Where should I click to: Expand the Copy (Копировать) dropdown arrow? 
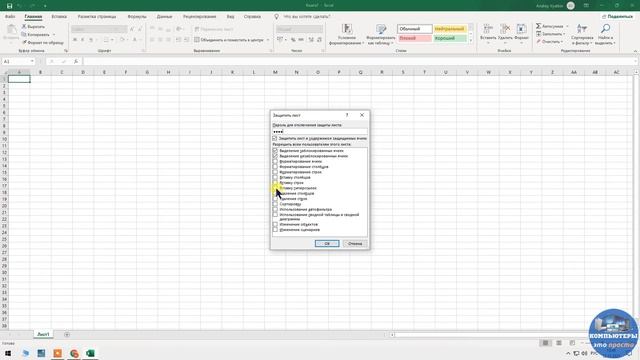point(54,34)
